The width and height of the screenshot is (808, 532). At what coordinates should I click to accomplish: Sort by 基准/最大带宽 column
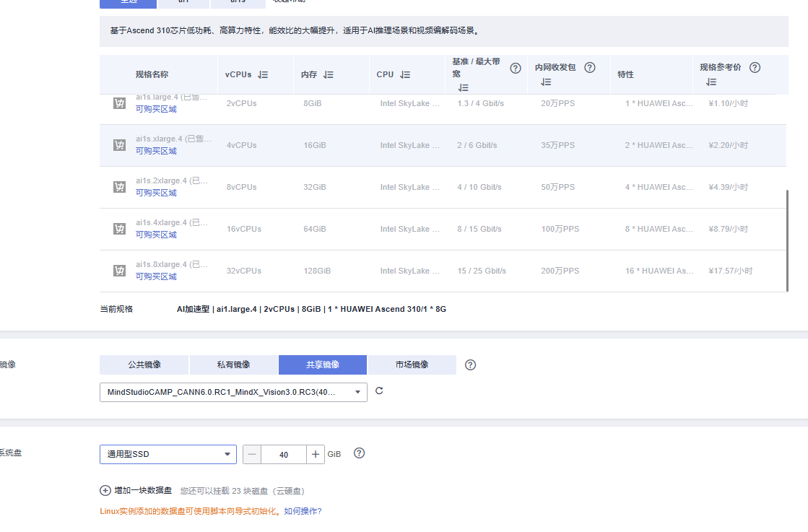(464, 87)
